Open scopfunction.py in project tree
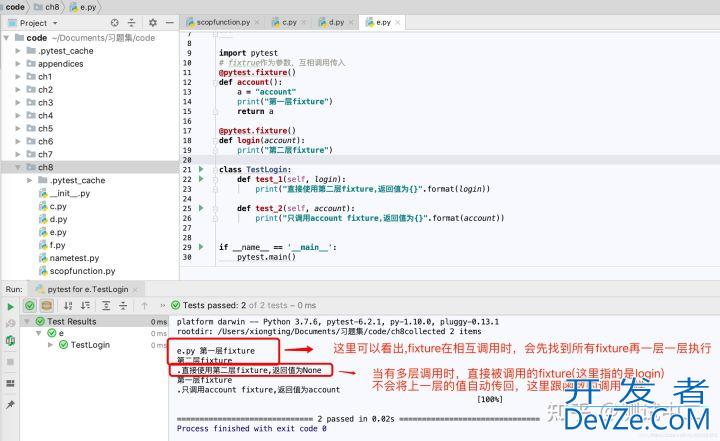This screenshot has width=720, height=441. [82, 271]
